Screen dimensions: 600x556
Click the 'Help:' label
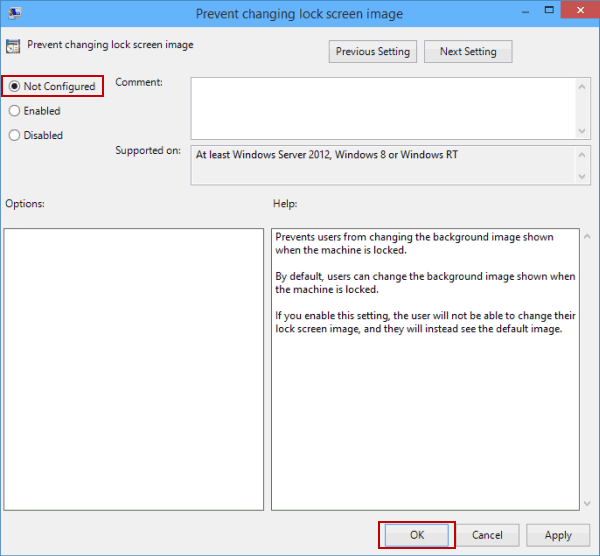[x=285, y=204]
